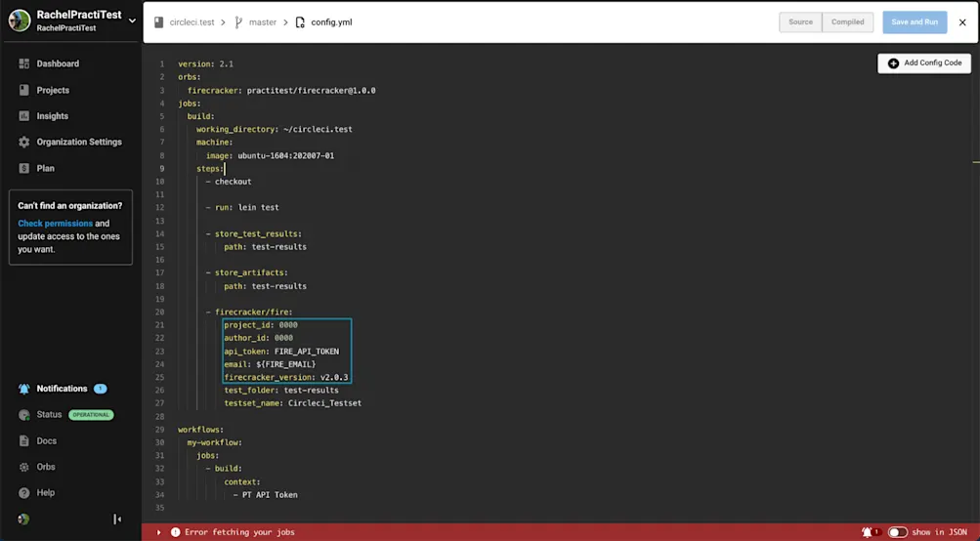Screen dimensions: 980x541
Task: Click the store_test_results: line
Action: click(x=258, y=233)
